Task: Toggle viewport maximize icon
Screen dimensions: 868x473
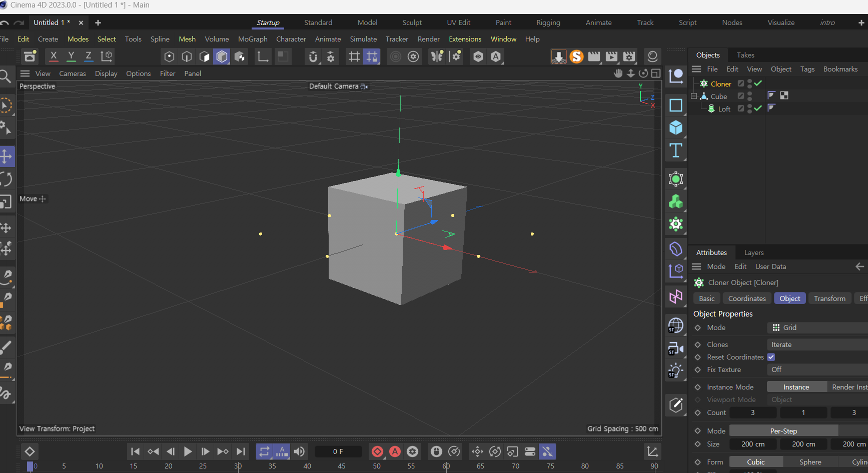Action: coord(656,73)
